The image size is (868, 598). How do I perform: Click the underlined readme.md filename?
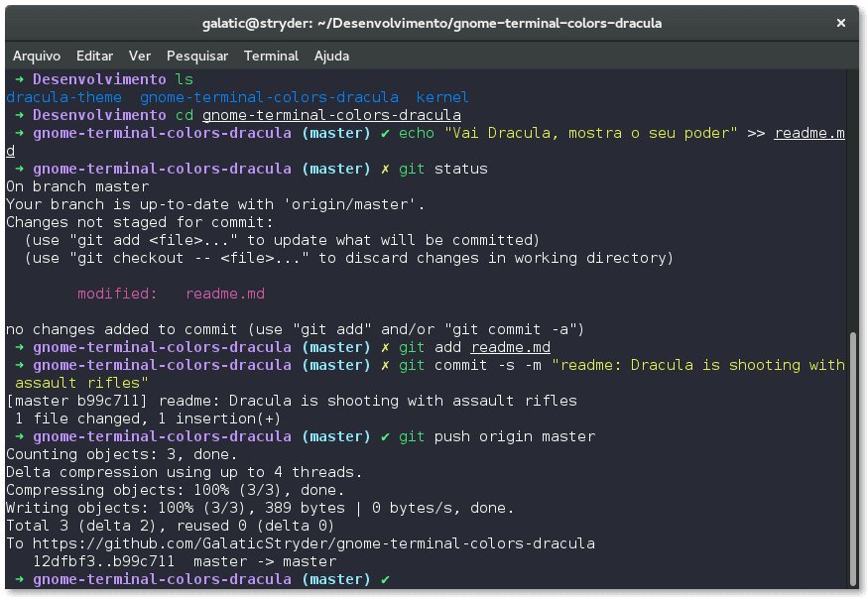[x=510, y=346]
